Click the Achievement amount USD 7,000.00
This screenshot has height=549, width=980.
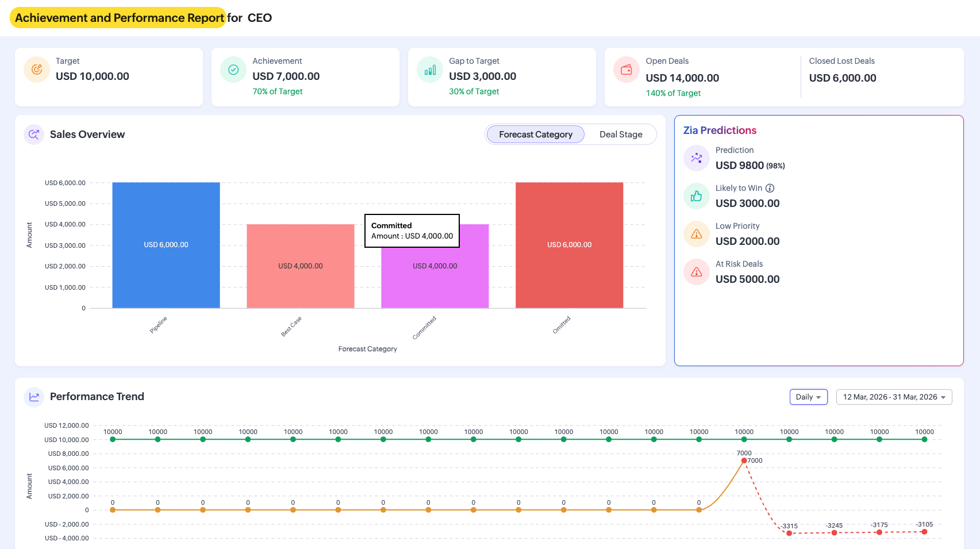[286, 76]
